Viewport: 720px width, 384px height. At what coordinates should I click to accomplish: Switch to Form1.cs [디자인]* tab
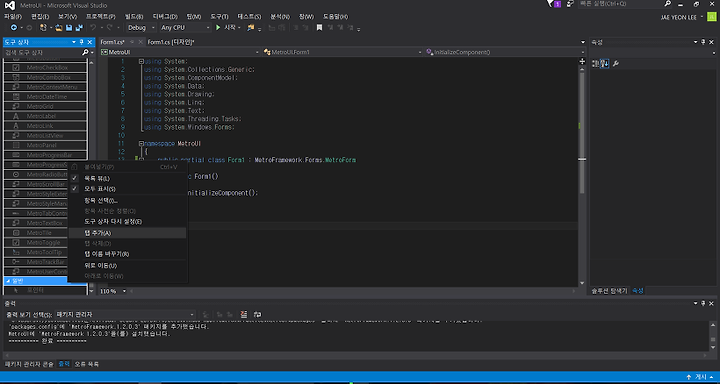pos(171,42)
